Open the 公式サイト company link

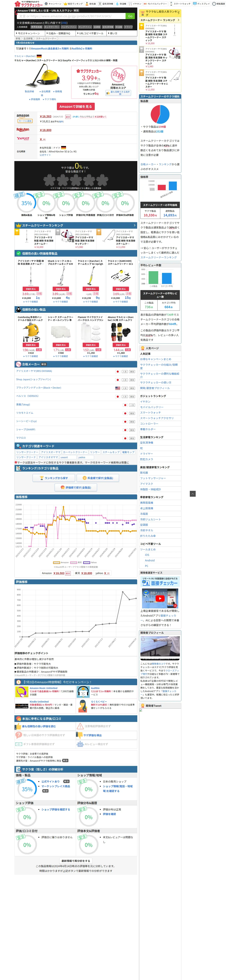[45, 155]
